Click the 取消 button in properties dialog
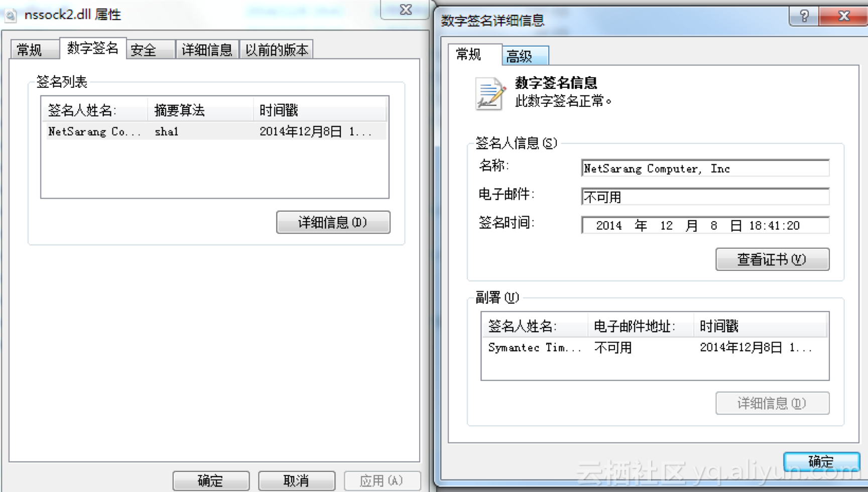Viewport: 868px width, 492px height. (296, 480)
